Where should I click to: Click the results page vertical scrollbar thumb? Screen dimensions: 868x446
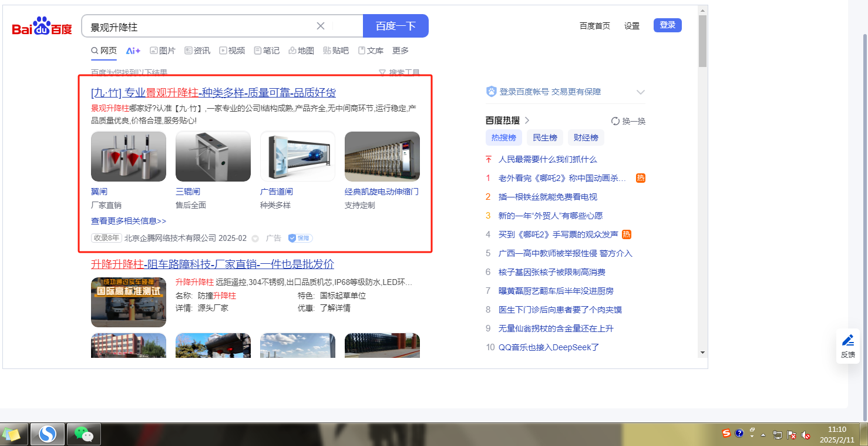[702, 41]
